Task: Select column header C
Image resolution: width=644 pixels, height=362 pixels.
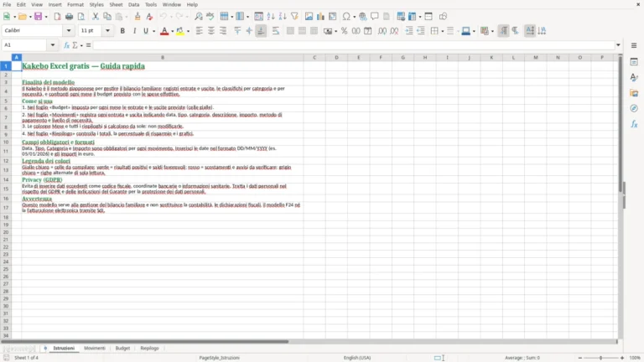Action: [314, 58]
